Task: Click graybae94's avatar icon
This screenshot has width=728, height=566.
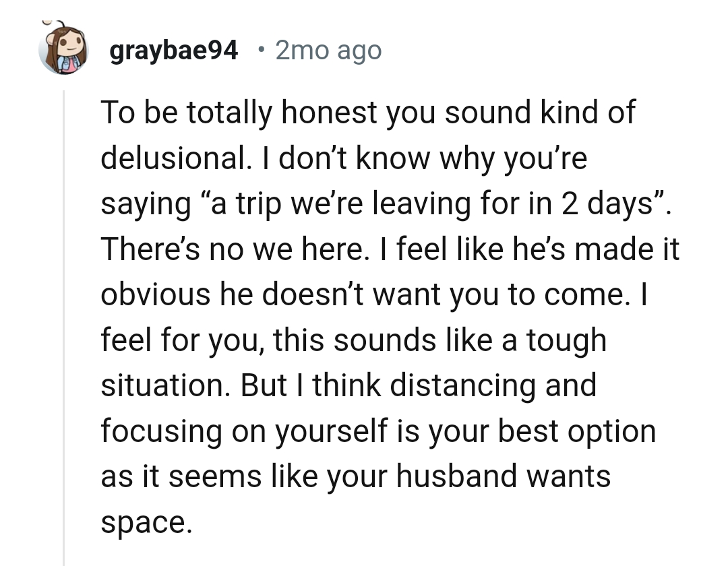Action: pos(65,50)
